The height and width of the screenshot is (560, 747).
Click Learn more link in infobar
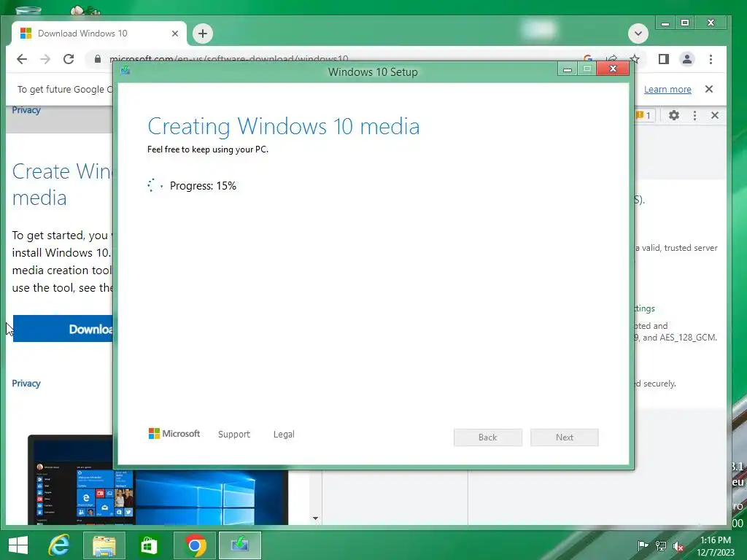(x=667, y=89)
